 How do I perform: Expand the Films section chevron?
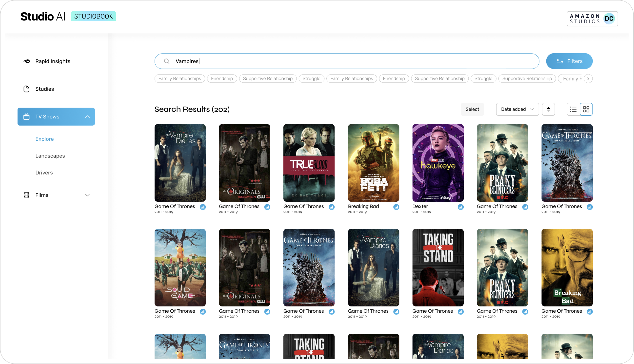pyautogui.click(x=87, y=195)
